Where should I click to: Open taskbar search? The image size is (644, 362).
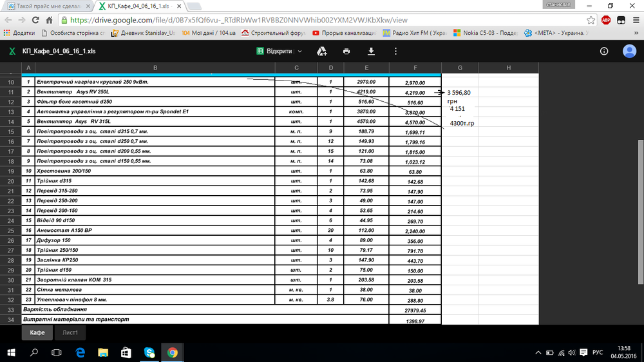(x=34, y=352)
